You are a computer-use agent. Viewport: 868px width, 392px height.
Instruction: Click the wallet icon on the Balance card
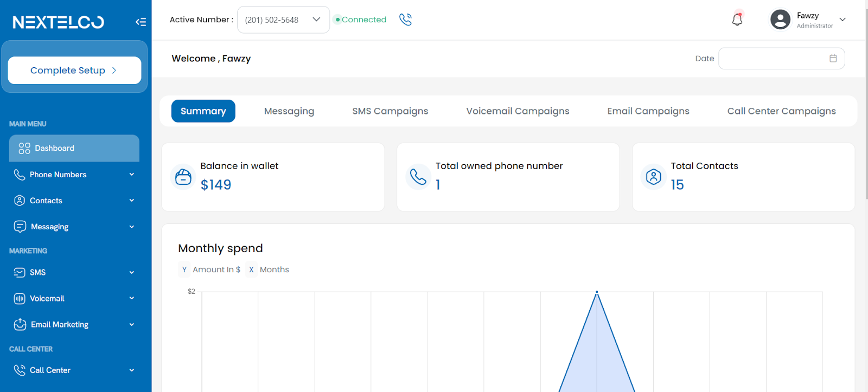pos(183,177)
